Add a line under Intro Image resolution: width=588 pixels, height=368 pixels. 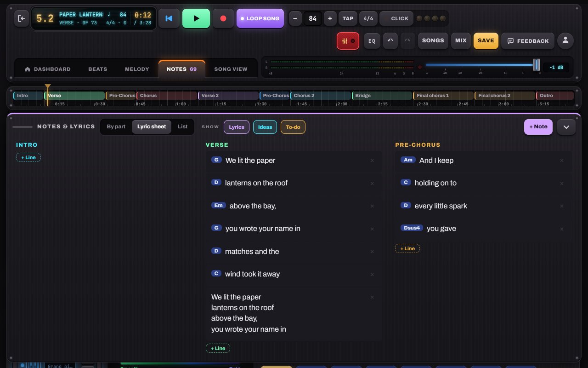(28, 157)
